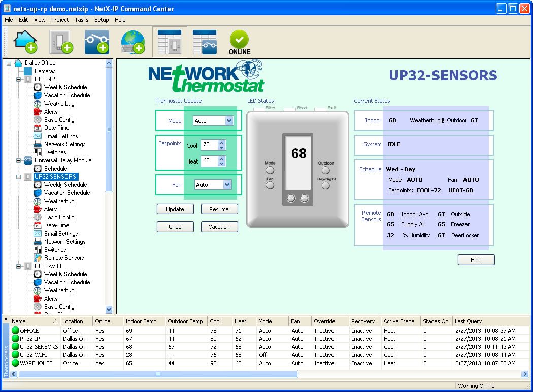
Task: Collapse the Universal Relay Module node
Action: pyautogui.click(x=19, y=160)
